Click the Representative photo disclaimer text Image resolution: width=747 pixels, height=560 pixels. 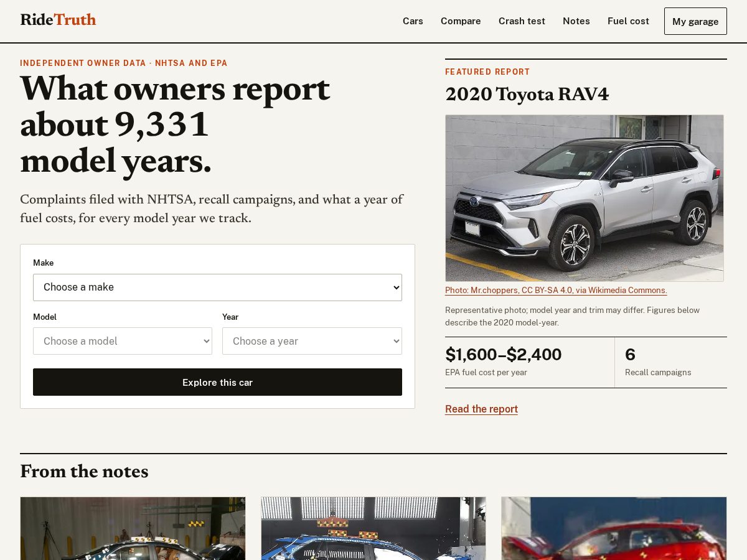[572, 316]
